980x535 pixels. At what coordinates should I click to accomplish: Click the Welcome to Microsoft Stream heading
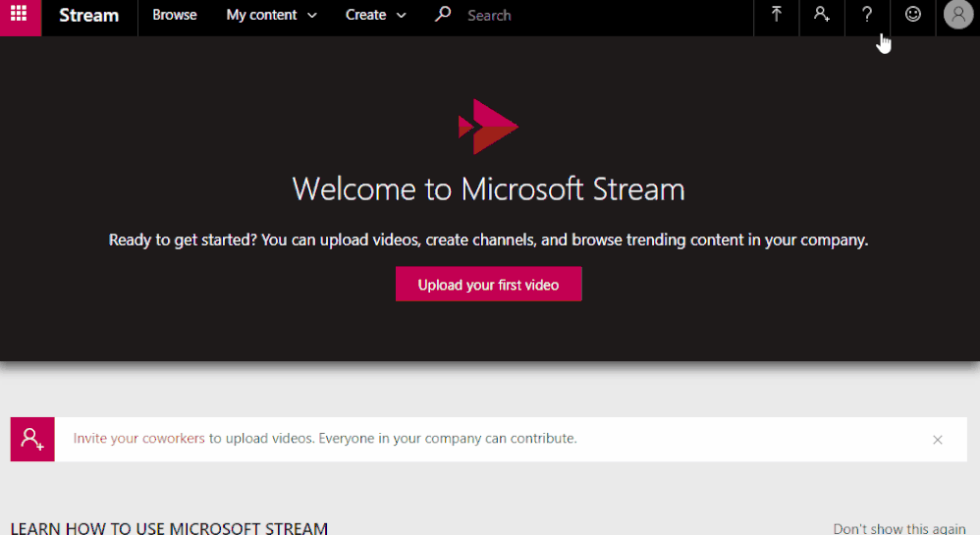tap(489, 189)
